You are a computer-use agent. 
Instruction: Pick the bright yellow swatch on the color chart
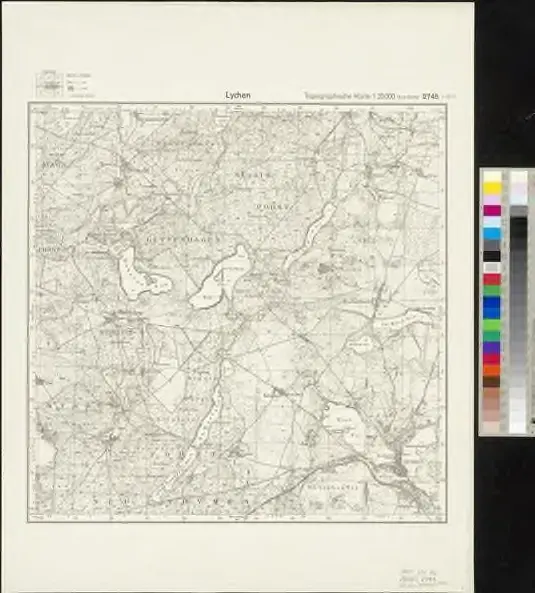tap(492, 188)
